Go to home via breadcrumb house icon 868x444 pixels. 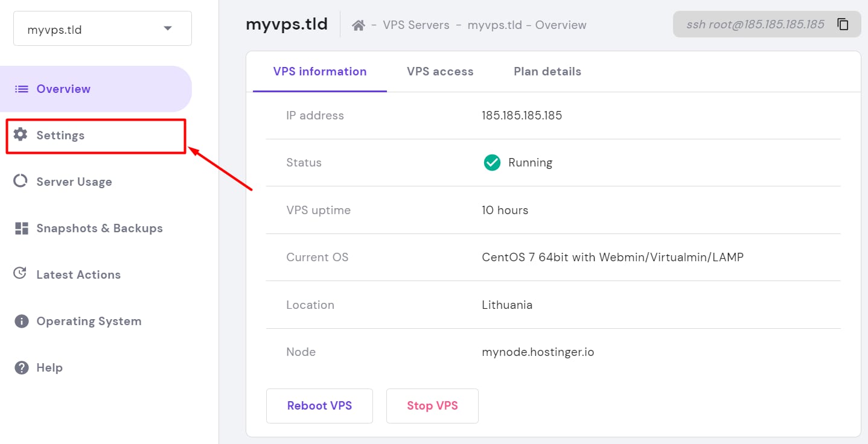point(359,25)
